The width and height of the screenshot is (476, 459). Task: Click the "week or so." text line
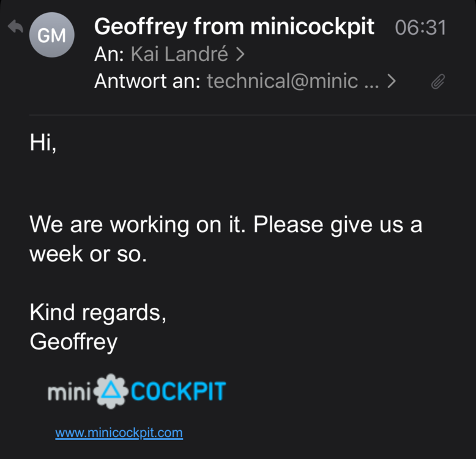pyautogui.click(x=88, y=254)
